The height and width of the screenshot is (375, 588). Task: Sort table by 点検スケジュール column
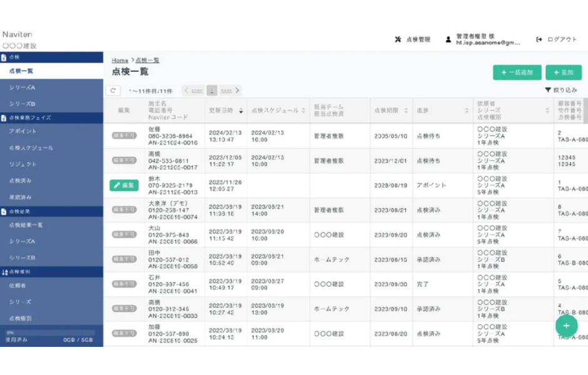(303, 111)
